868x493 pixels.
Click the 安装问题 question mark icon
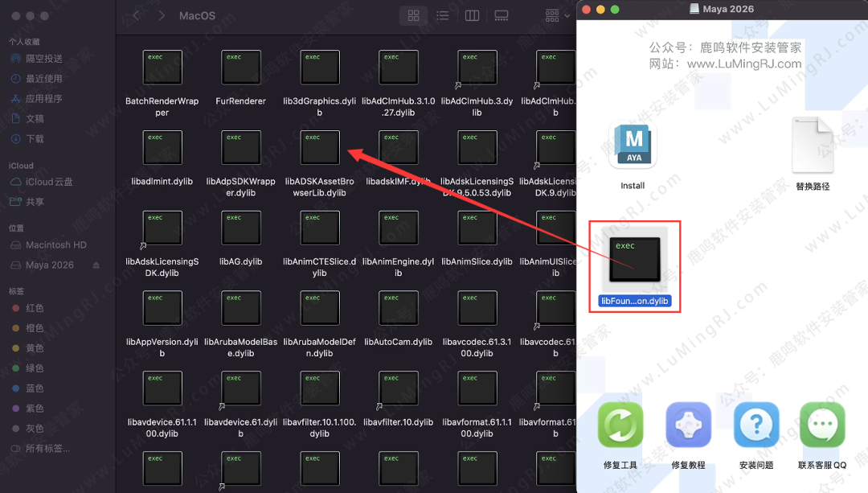coord(756,425)
